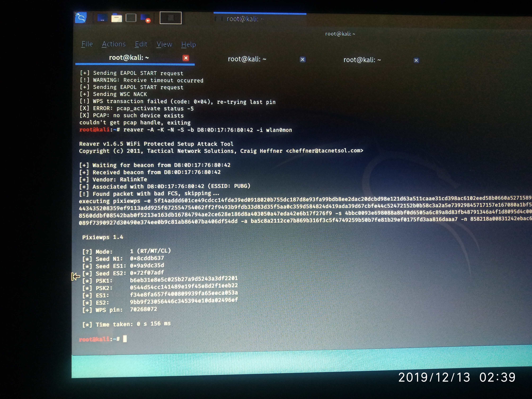
Task: Switch to the third root@kali tab
Action: [x=362, y=60]
